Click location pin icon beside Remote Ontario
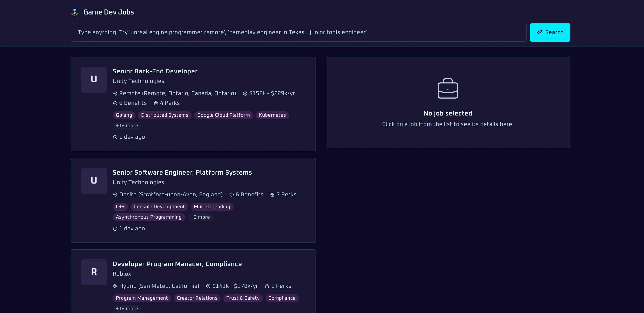 (x=115, y=93)
